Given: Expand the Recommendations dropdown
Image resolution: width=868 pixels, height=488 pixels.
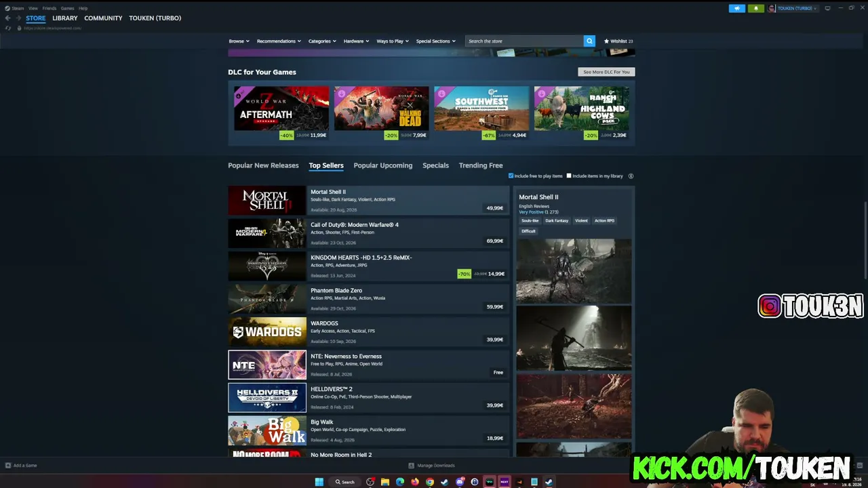Looking at the screenshot, I should point(279,41).
